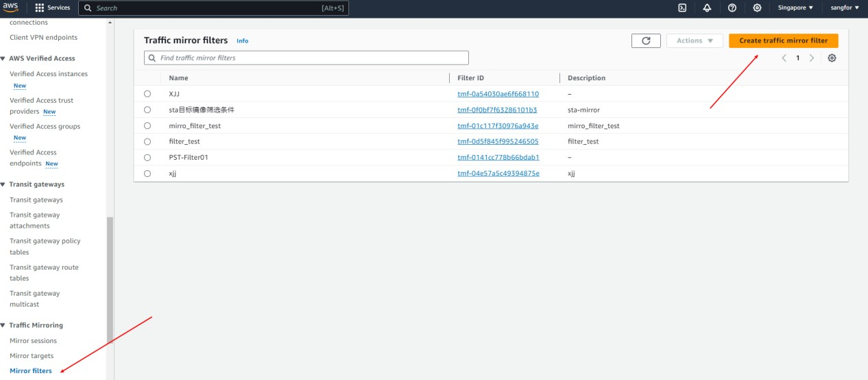The width and height of the screenshot is (868, 380).
Task: Open table preferences gear icon
Action: 832,58
